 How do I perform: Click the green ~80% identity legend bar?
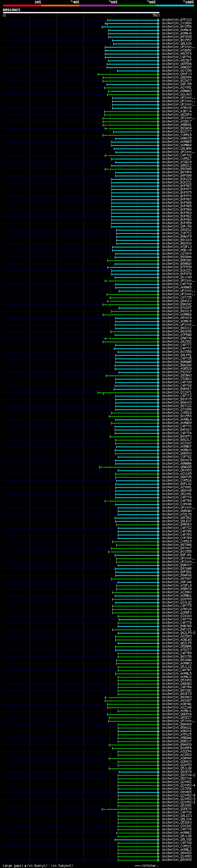[137, 6]
